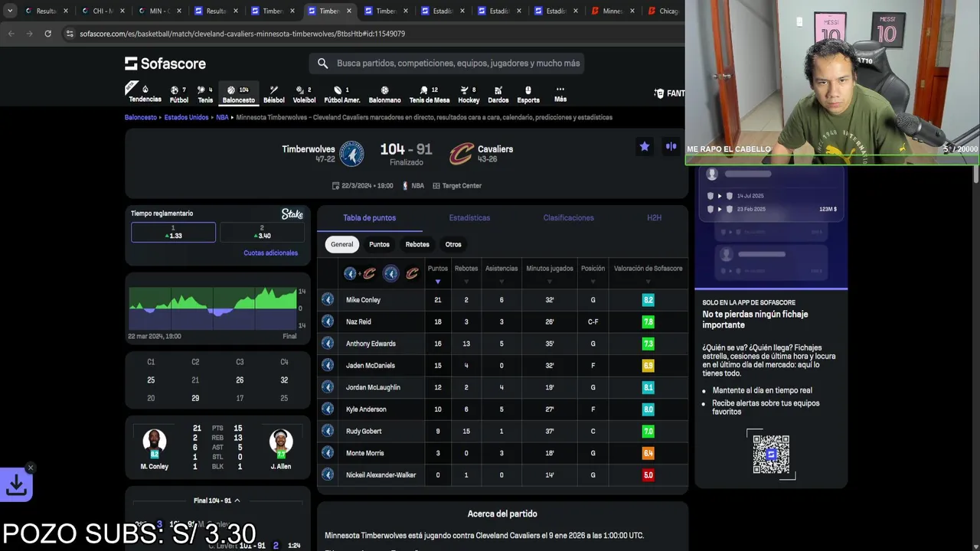Click the NBA league icon under score
The height and width of the screenshot is (551, 980).
pos(405,186)
